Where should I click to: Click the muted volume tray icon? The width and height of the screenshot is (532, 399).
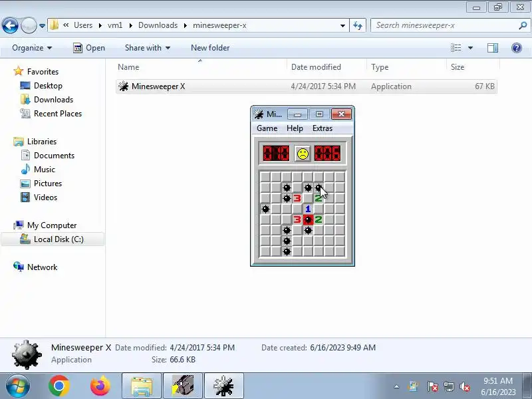click(464, 386)
